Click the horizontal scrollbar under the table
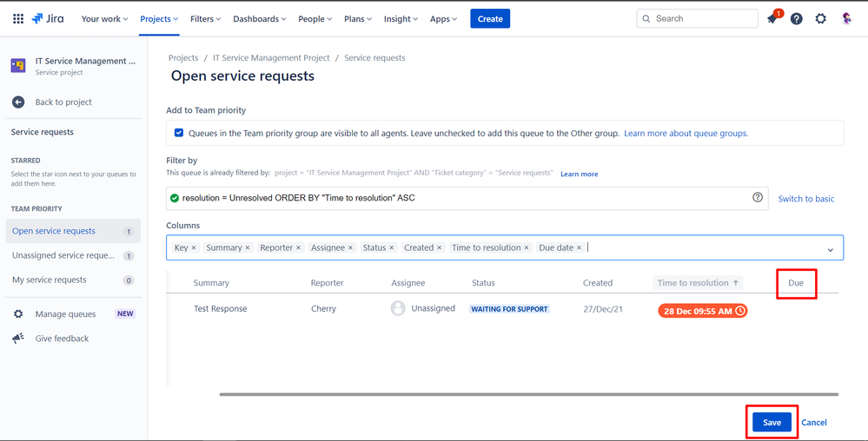Image resolution: width=868 pixels, height=441 pixels. point(528,394)
